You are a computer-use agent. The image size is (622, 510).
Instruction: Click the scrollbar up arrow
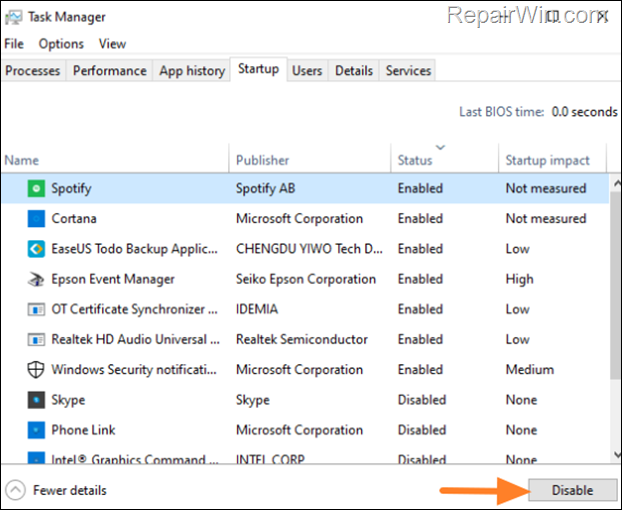[617, 183]
